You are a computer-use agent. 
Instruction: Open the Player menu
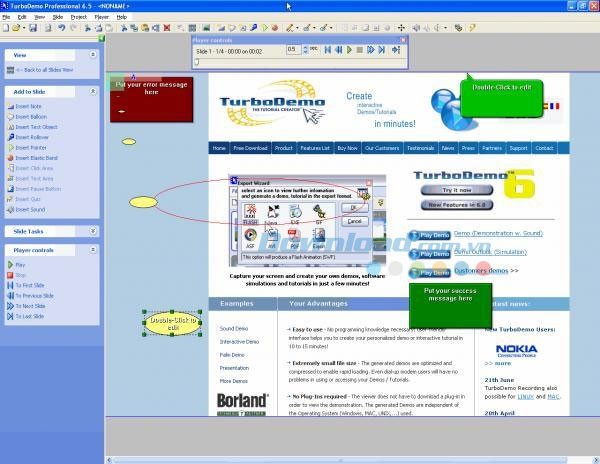101,17
